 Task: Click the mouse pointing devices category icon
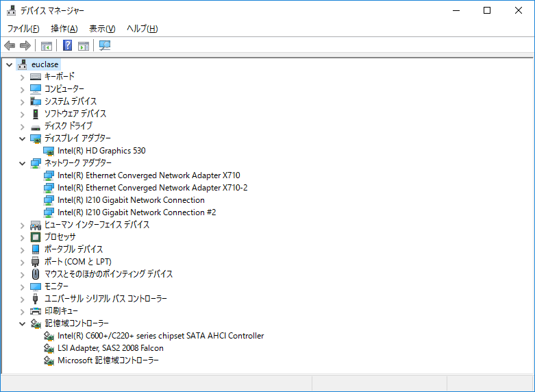36,274
